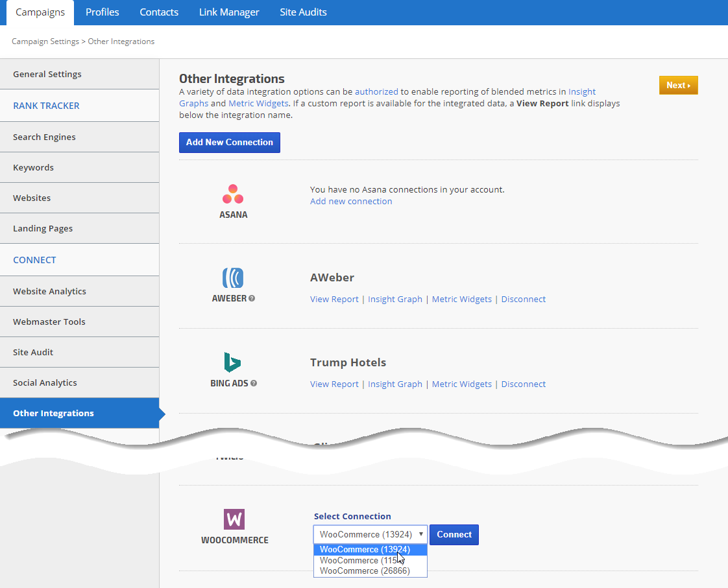Open View Report for AWeber
The width and height of the screenshot is (728, 588).
[334, 300]
